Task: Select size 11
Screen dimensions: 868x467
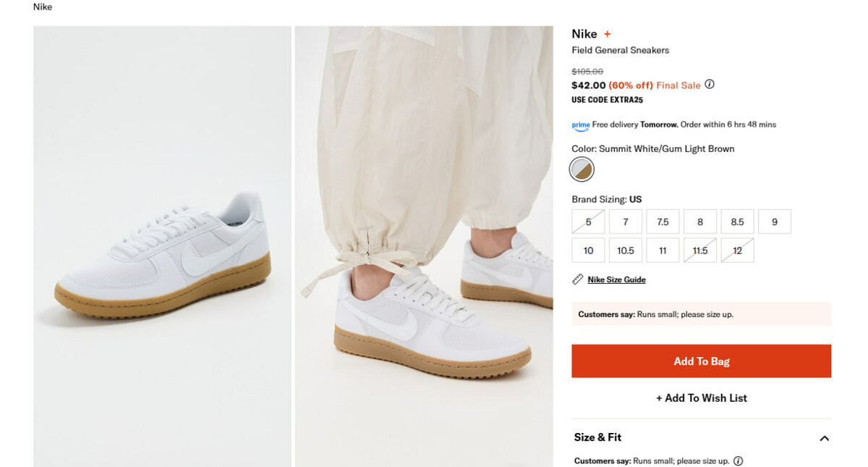Action: (x=663, y=251)
